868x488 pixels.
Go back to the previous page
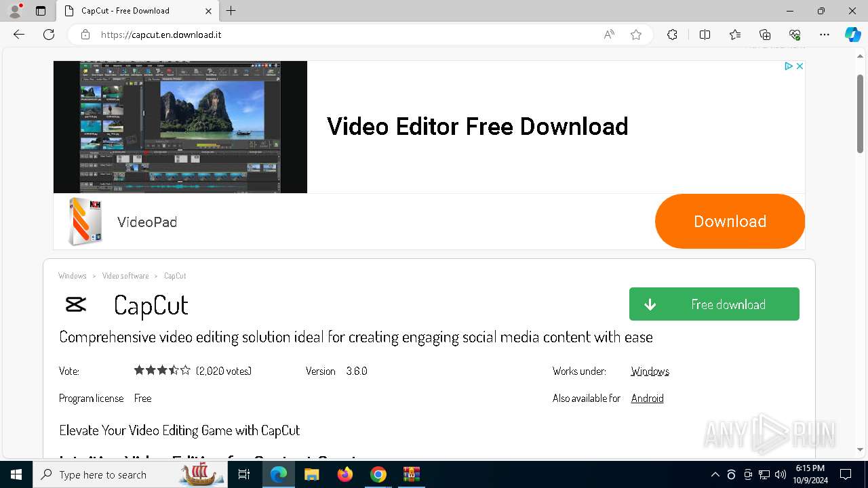tap(19, 35)
